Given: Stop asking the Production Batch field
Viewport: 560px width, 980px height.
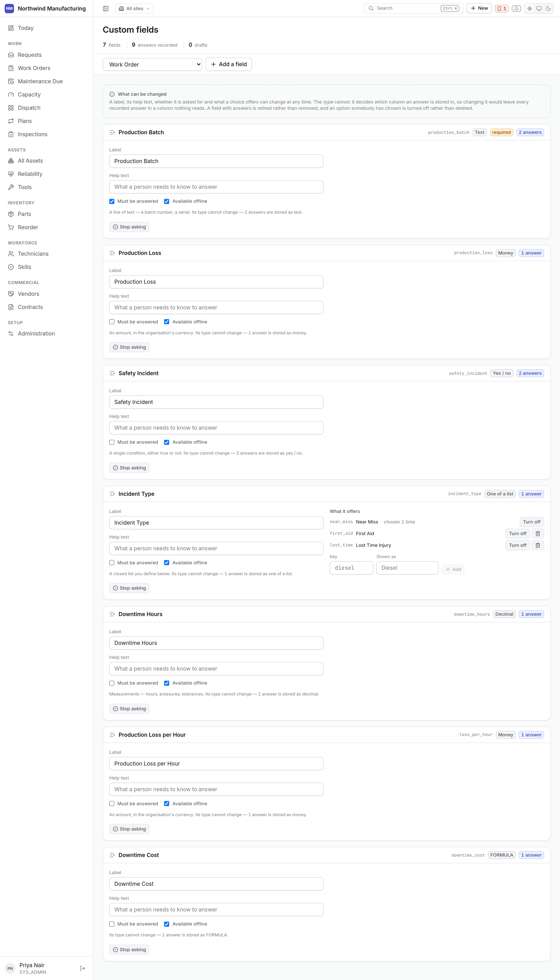Looking at the screenshot, I should pos(129,227).
